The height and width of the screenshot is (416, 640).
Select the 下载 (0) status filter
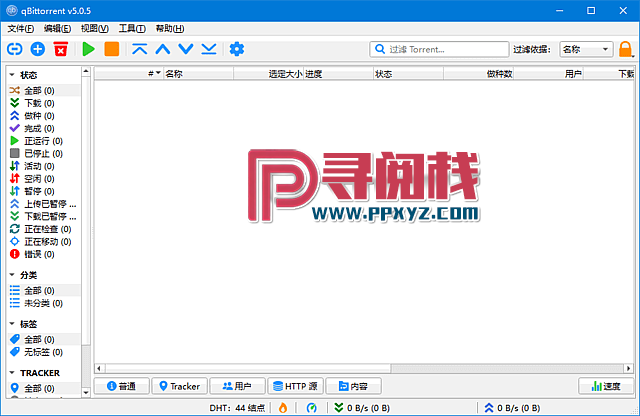[x=44, y=103]
